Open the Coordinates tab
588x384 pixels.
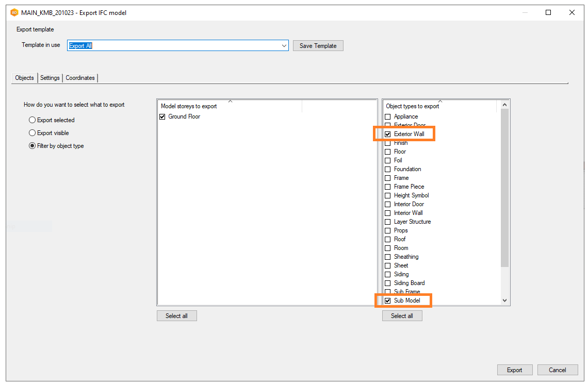pos(80,78)
